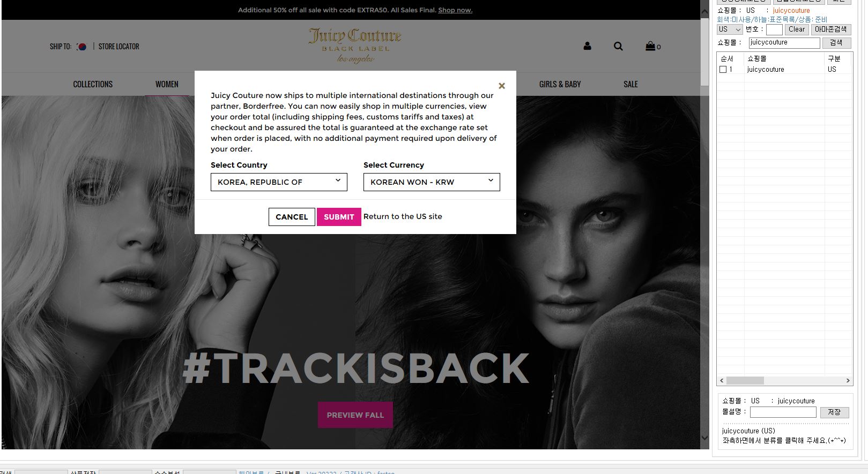Follow the Return to the US site link
Screen dimensions: 868x474
[x=403, y=216]
